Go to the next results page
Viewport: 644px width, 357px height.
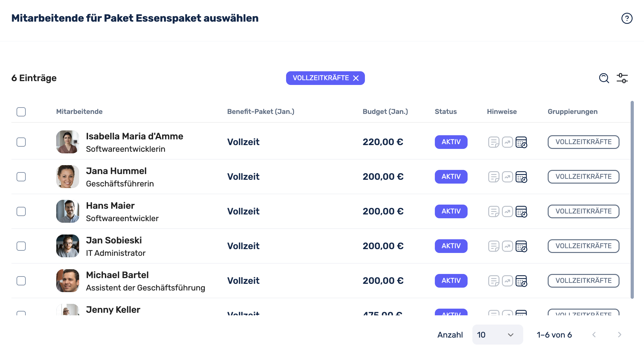coord(620,335)
